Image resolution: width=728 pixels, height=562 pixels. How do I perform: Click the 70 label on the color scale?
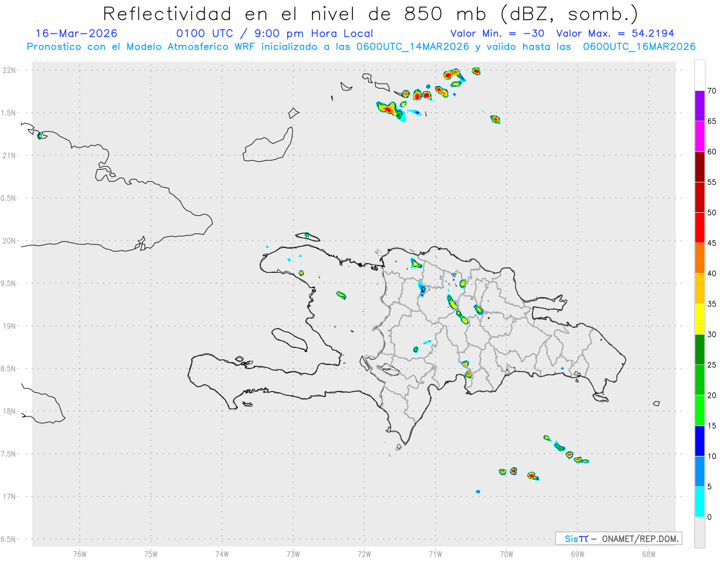point(712,91)
